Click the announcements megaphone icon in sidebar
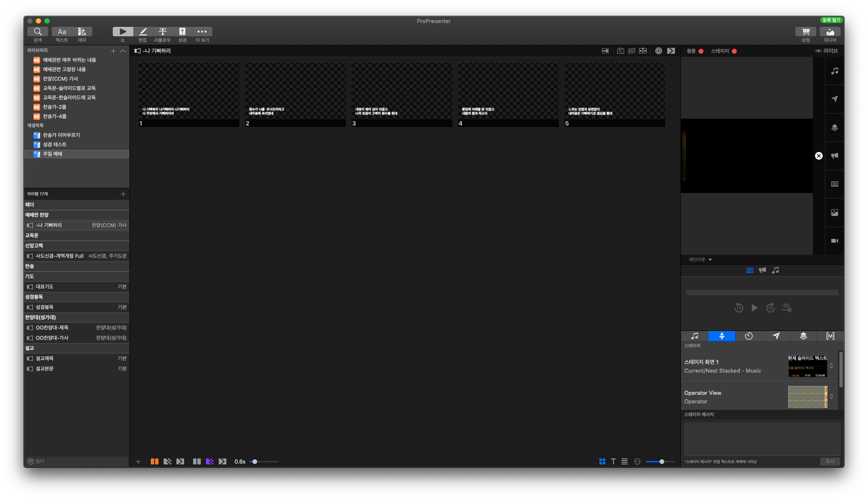This screenshot has width=868, height=499. (x=834, y=156)
